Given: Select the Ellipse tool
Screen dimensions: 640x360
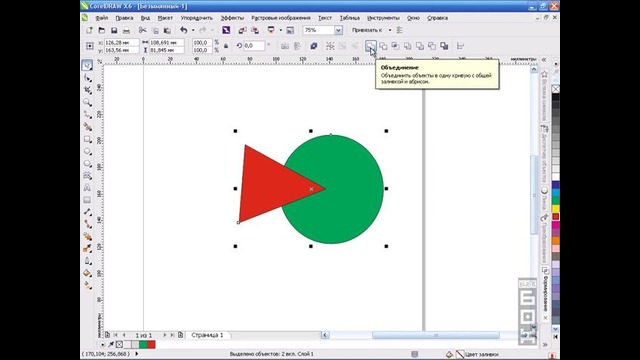Looking at the screenshot, I should tap(87, 151).
